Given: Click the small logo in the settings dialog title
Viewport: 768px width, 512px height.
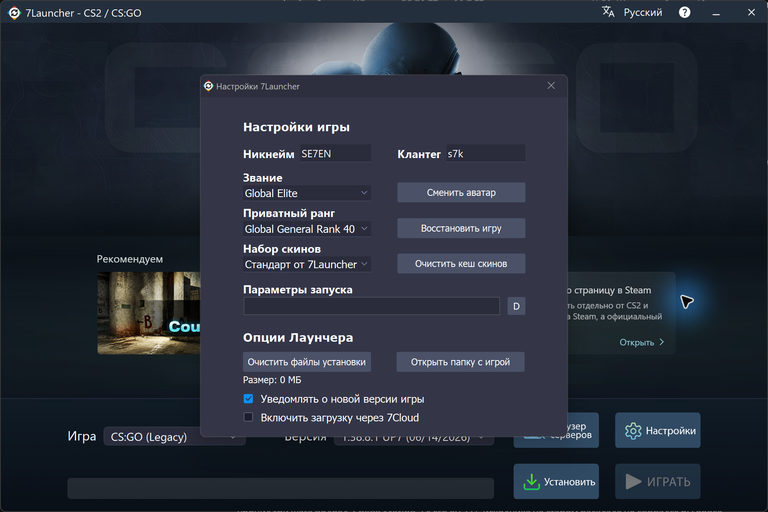Looking at the screenshot, I should click(208, 86).
